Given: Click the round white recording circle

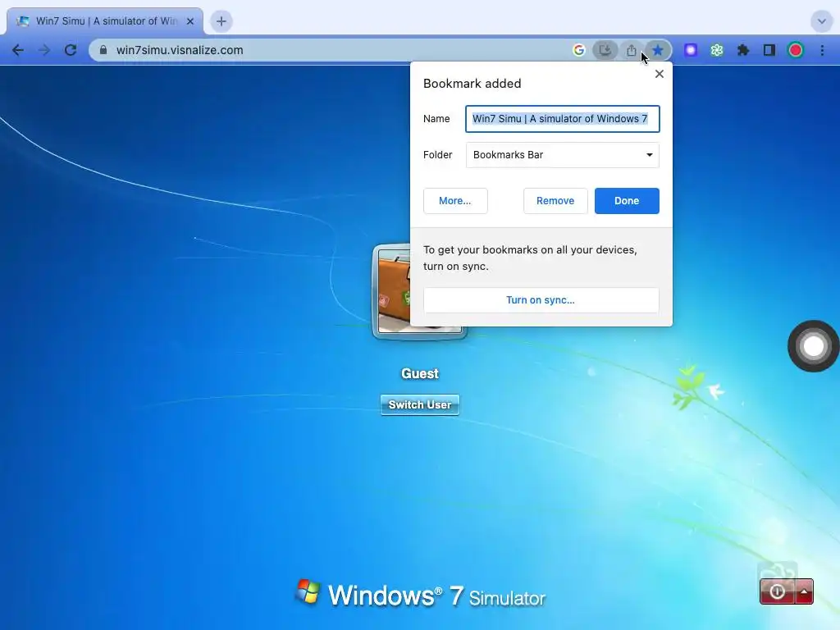Looking at the screenshot, I should tap(814, 346).
